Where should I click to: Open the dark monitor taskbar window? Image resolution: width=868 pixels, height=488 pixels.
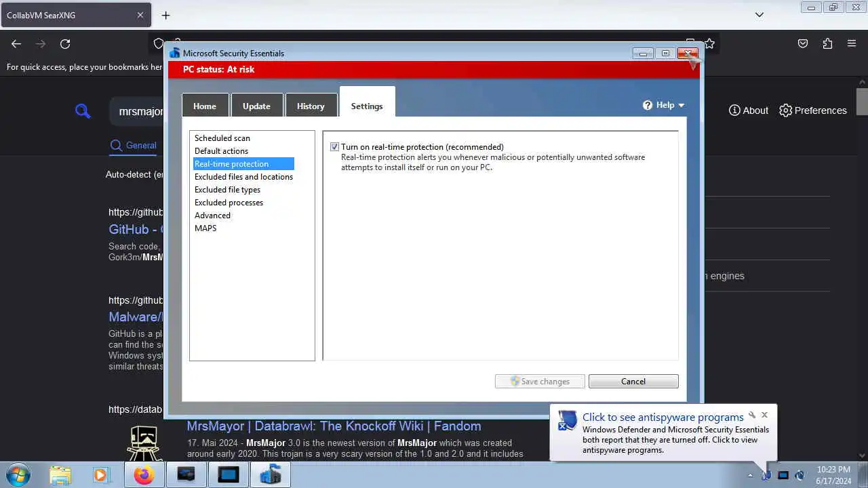point(186,474)
